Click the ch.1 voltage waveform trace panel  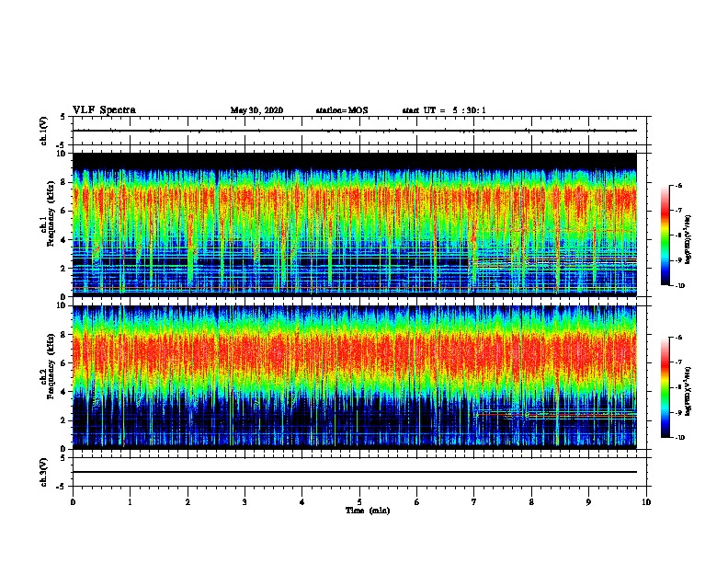click(x=359, y=131)
